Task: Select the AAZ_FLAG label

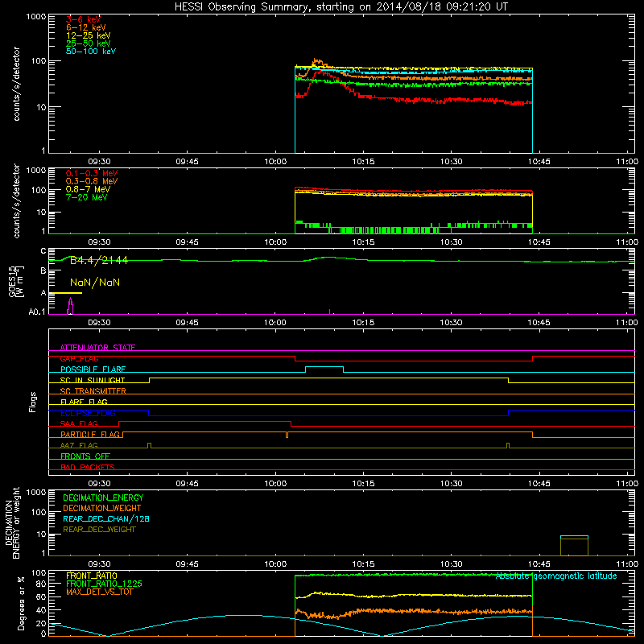Action: (x=79, y=445)
